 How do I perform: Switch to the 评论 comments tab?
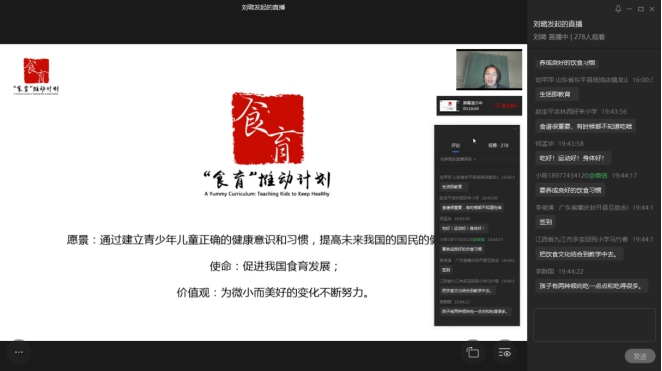456,145
